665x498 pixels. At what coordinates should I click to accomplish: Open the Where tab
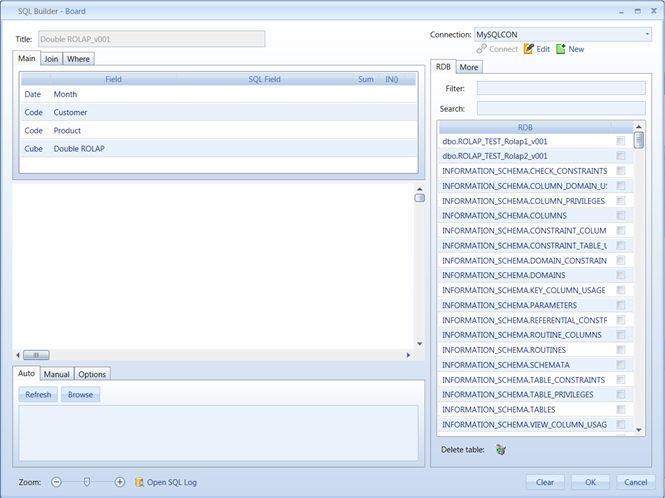[78, 59]
